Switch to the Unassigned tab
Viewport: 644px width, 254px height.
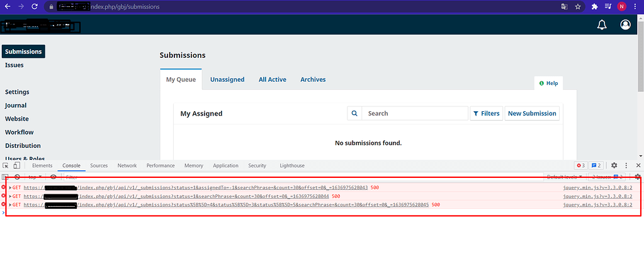point(227,79)
